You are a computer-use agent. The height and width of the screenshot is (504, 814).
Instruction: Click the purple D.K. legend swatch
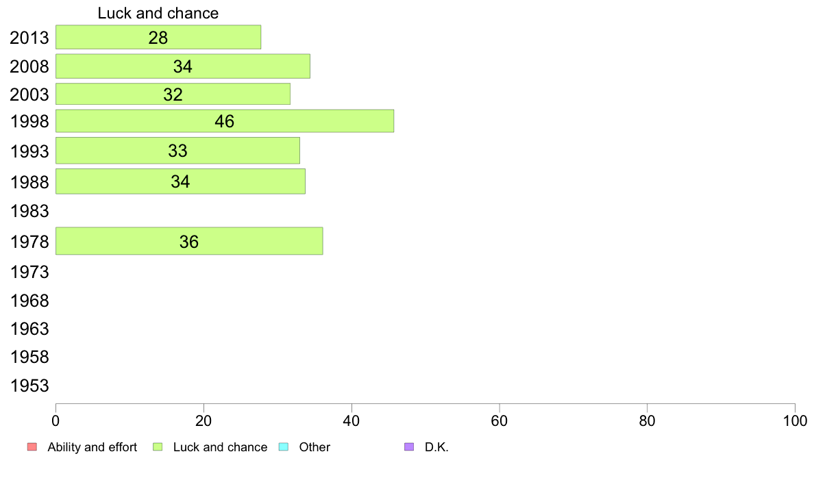click(x=409, y=447)
